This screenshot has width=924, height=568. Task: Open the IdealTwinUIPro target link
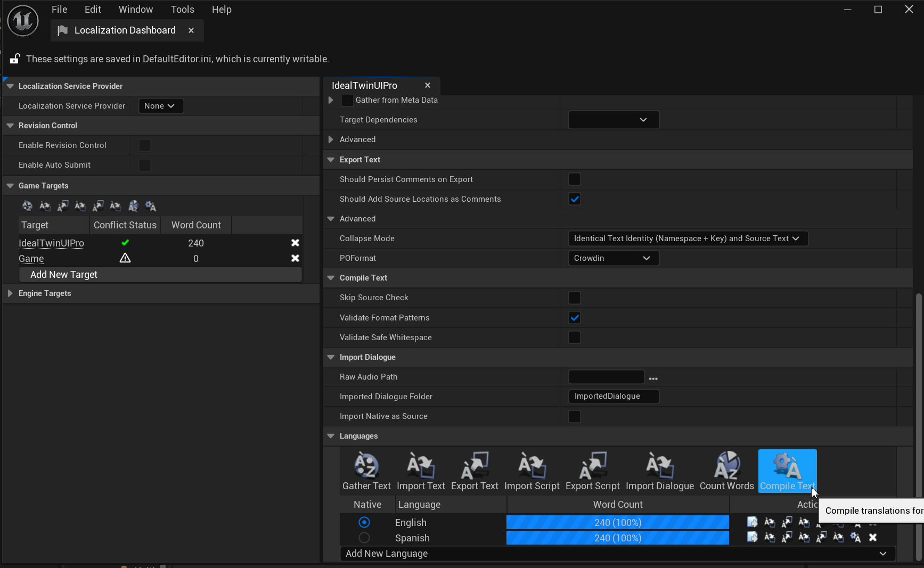click(52, 243)
